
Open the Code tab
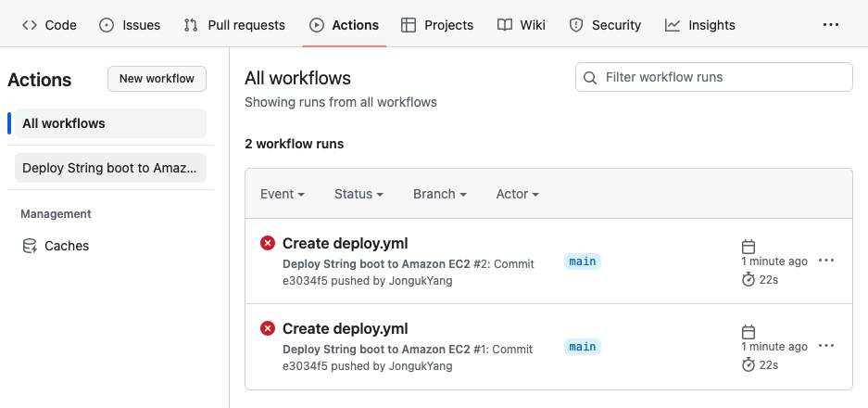(x=49, y=25)
